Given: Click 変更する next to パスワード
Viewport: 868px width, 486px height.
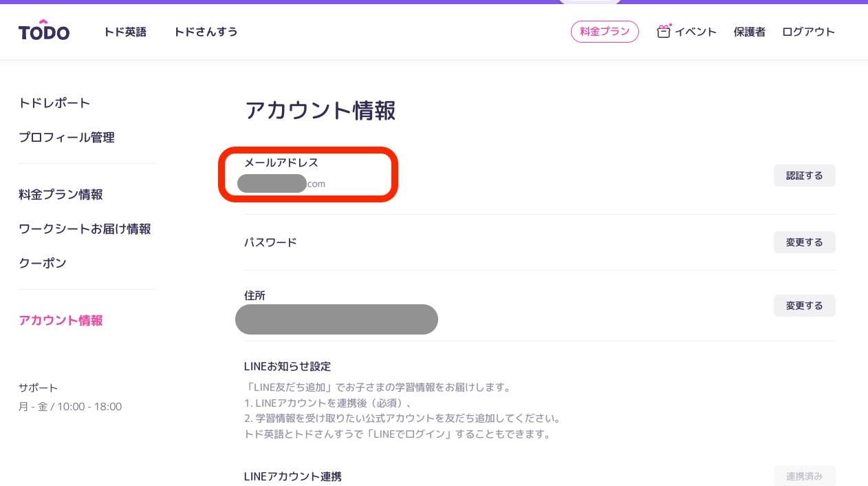Looking at the screenshot, I should (804, 242).
